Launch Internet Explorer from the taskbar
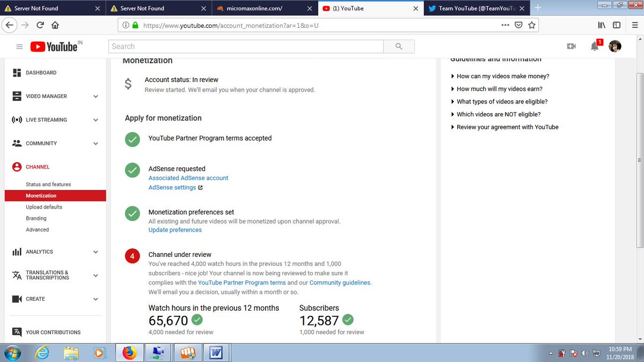Screen dimensions: 644x362 (42, 353)
